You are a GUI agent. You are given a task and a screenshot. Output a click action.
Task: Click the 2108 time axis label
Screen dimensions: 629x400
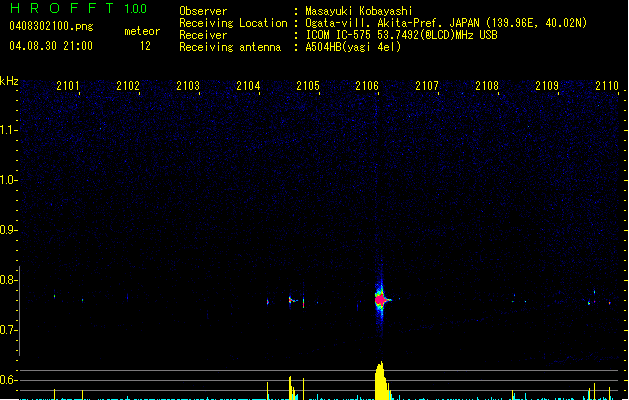(487, 85)
